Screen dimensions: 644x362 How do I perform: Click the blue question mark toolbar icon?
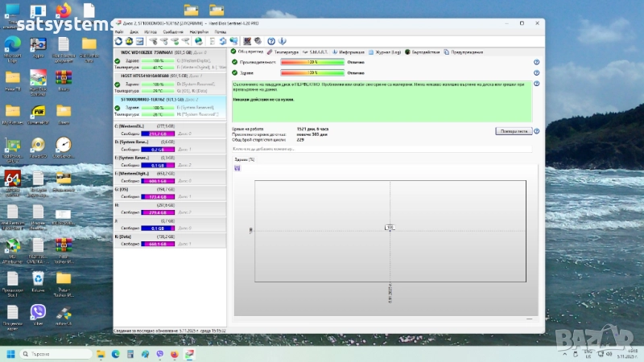(x=271, y=41)
